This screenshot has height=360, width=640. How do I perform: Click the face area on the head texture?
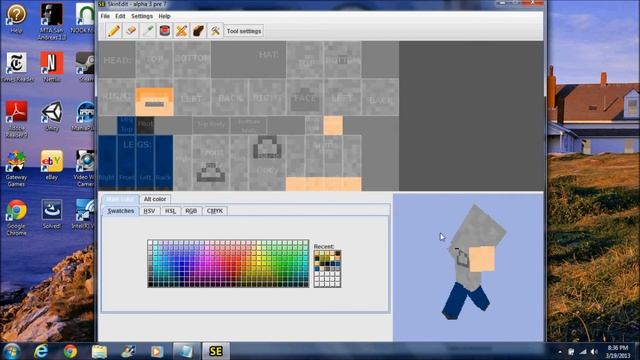pos(154,101)
